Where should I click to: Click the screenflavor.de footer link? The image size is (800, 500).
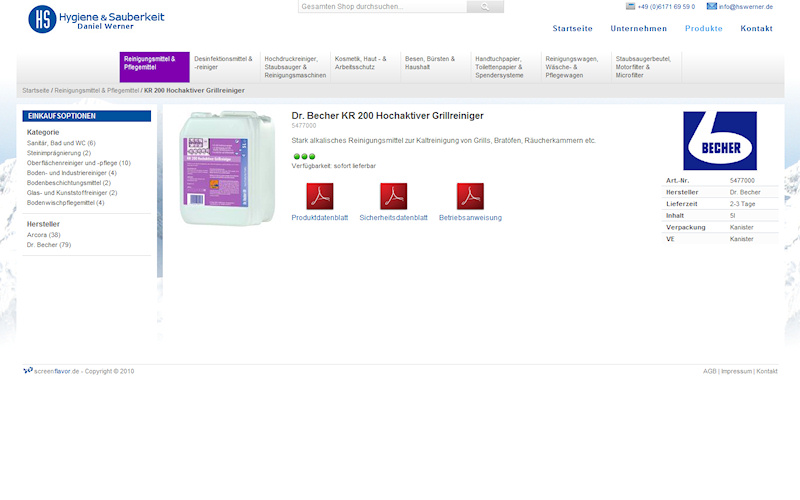[x=57, y=371]
